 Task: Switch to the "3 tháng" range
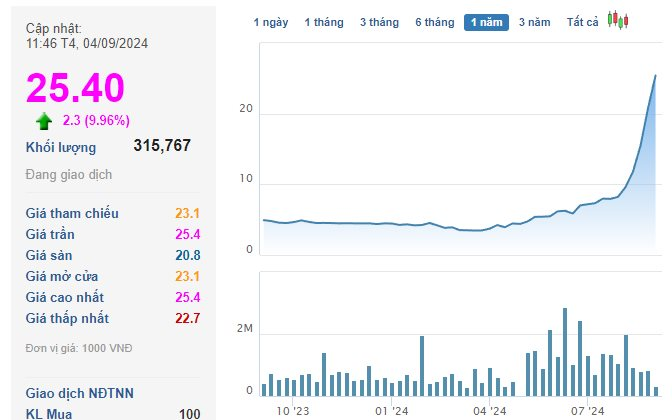378,22
